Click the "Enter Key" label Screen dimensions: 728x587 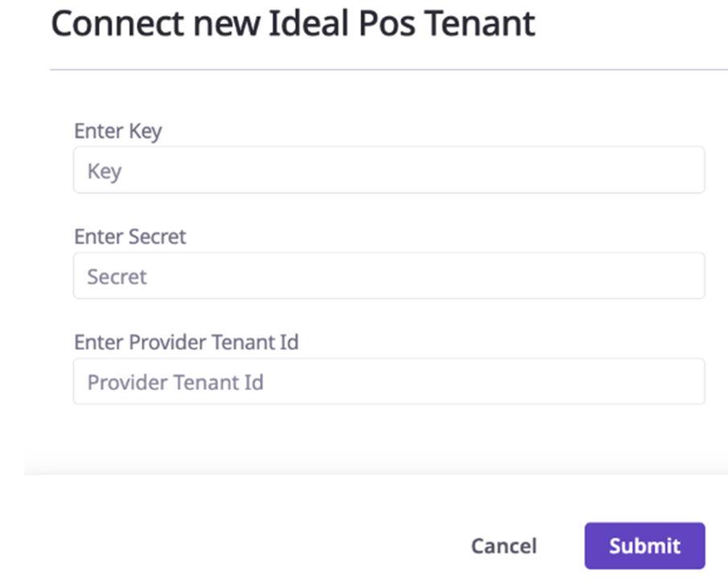pos(117,131)
